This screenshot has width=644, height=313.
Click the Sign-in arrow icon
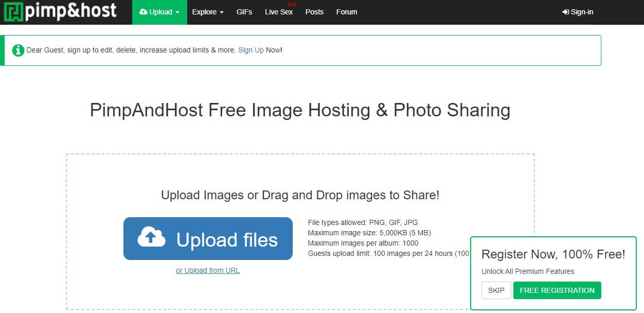pos(565,12)
